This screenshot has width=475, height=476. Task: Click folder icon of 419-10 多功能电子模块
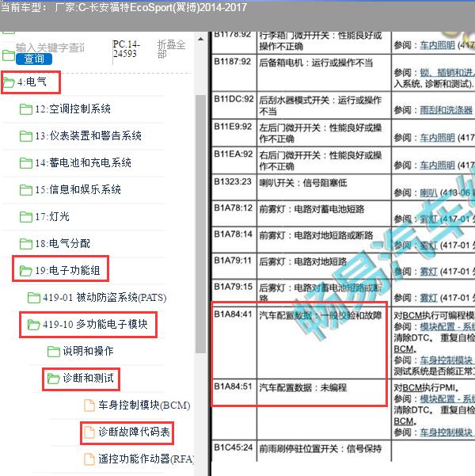click(34, 325)
